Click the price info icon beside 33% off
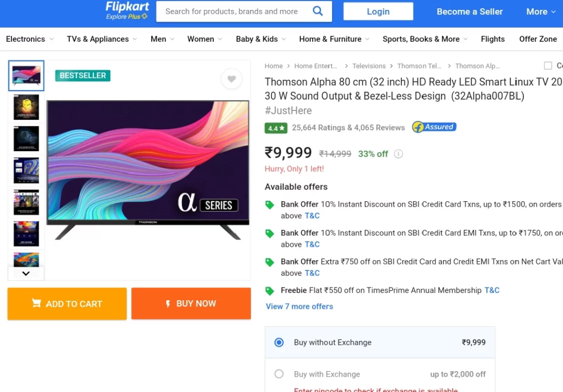This screenshot has width=563, height=392. pos(399,154)
